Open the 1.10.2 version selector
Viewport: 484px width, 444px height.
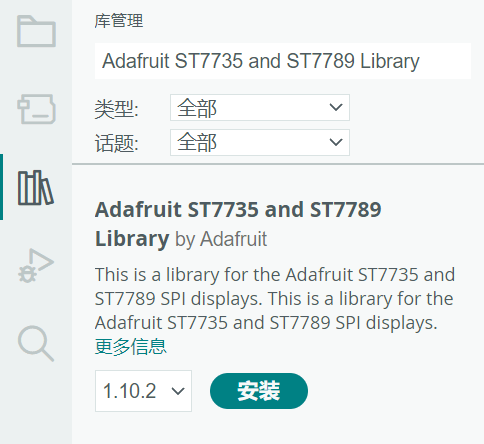point(143,391)
